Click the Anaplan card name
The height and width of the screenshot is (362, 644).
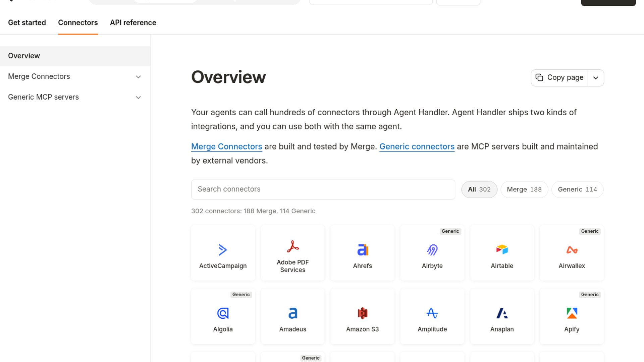[502, 329]
